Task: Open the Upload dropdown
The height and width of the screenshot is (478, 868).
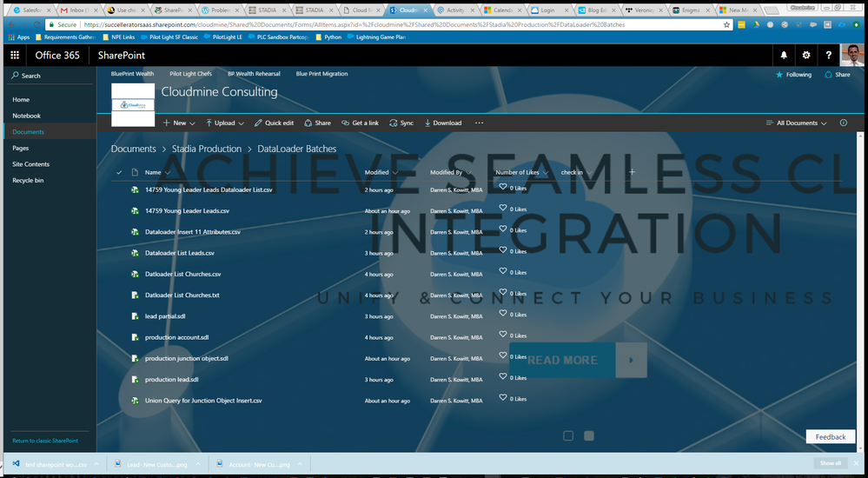Action: [x=225, y=123]
